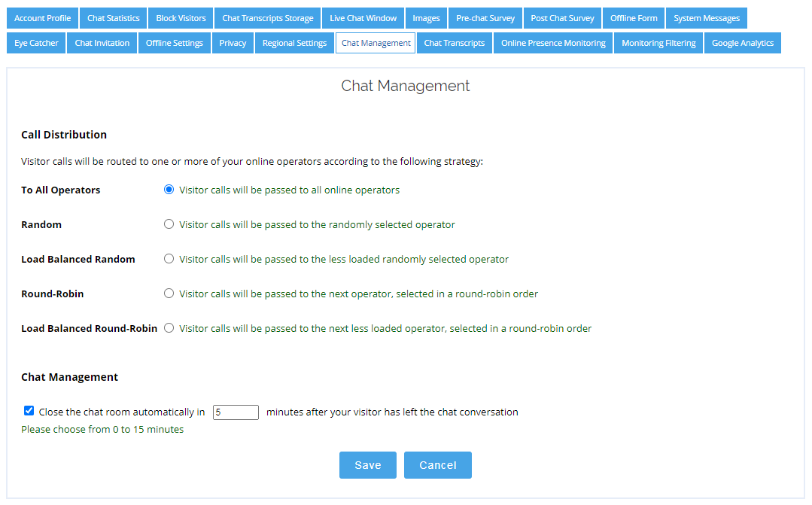Screen dimensions: 812x505
Task: Select the Round-Robin routing option
Action: click(x=169, y=294)
